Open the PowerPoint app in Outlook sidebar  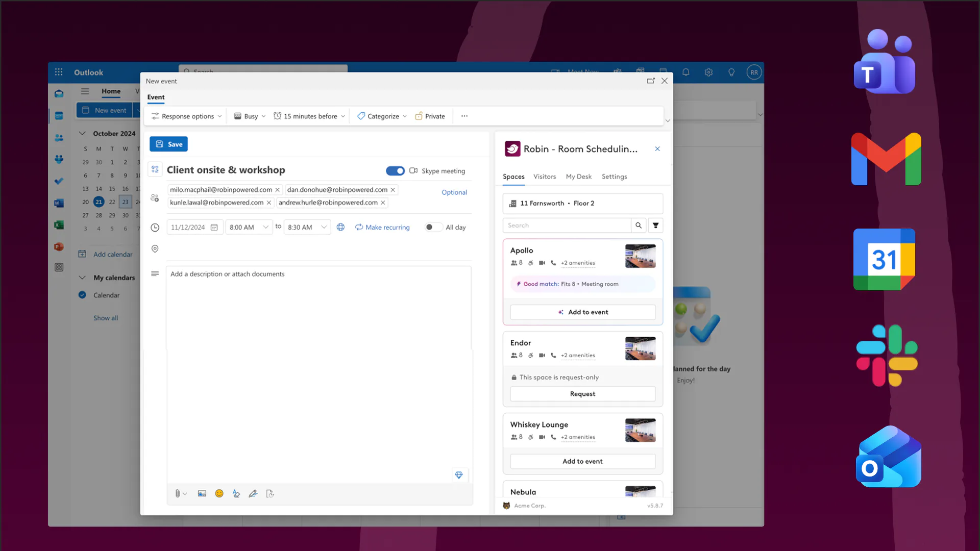click(x=59, y=247)
